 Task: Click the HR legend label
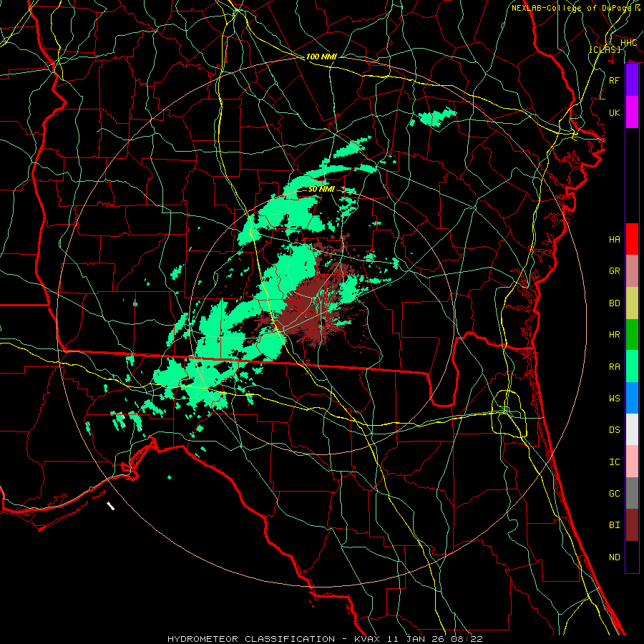[x=614, y=335]
